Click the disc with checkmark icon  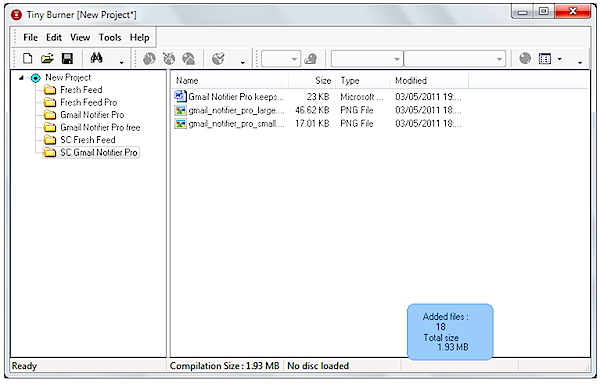218,59
